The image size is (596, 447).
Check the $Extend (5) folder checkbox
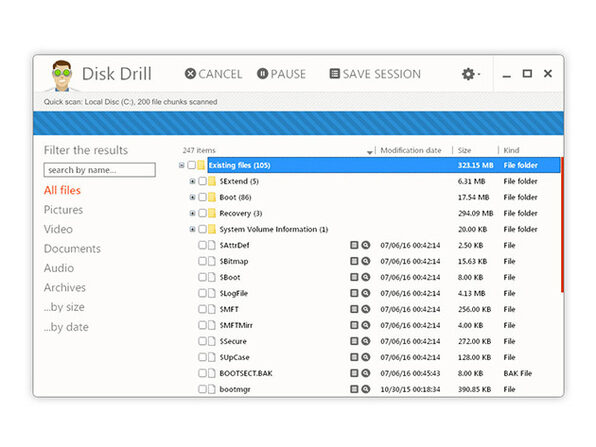202,181
